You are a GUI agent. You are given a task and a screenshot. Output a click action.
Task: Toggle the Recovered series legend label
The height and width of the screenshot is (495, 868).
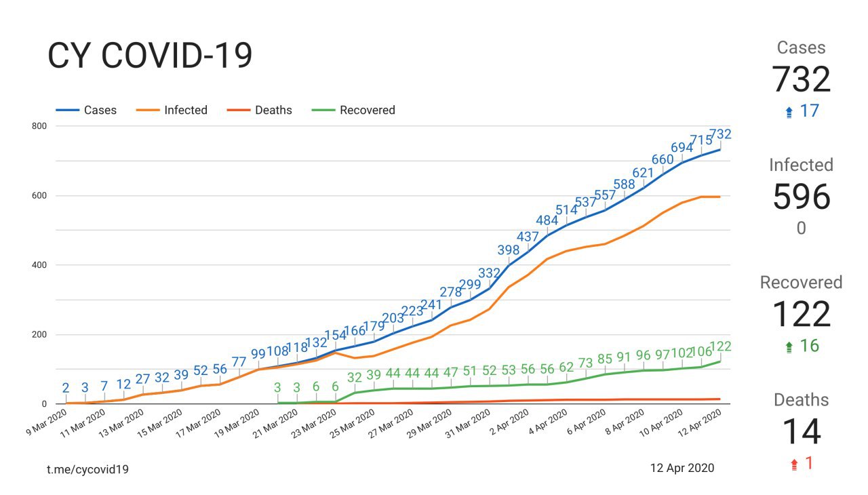[367, 111]
